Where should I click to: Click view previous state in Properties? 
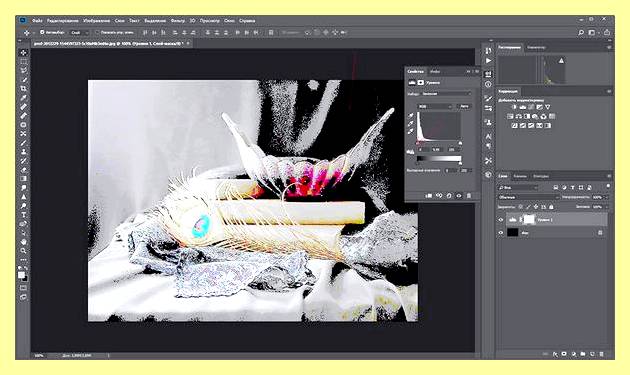point(439,196)
